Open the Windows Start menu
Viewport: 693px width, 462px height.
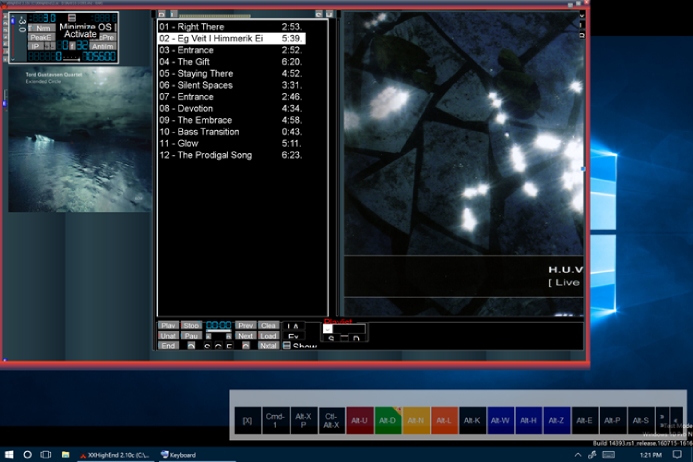pos(9,454)
